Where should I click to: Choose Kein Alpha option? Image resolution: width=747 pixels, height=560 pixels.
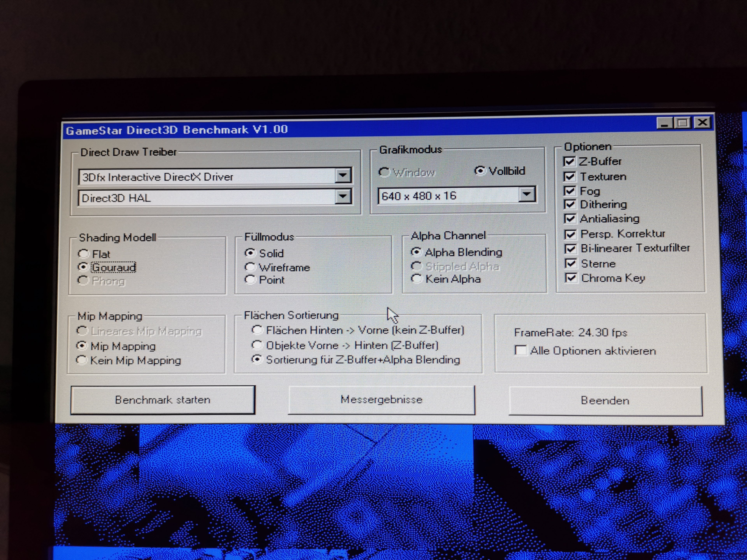tap(416, 279)
